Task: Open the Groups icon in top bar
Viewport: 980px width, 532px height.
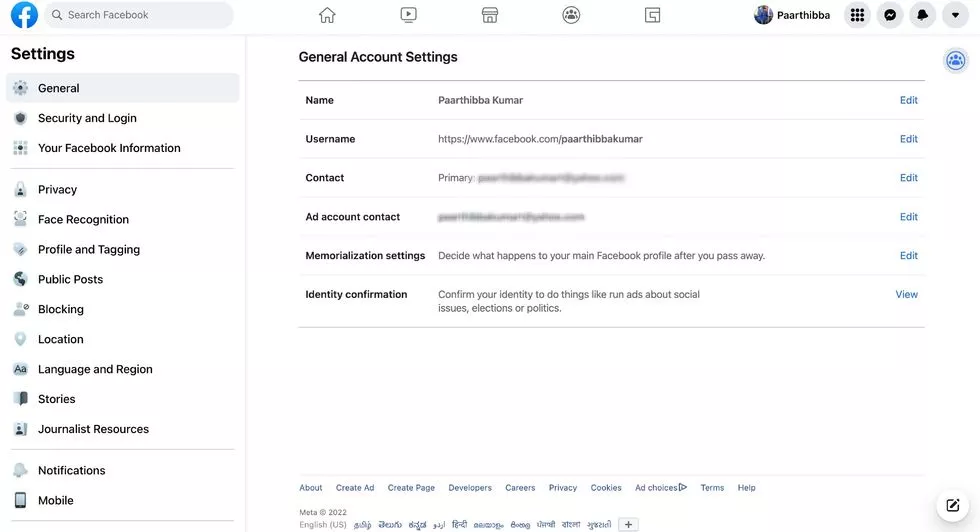Action: [571, 15]
